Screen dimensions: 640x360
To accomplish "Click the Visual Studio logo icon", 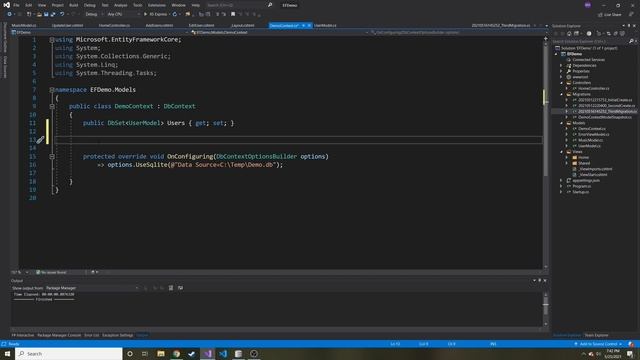I will tap(6, 5).
